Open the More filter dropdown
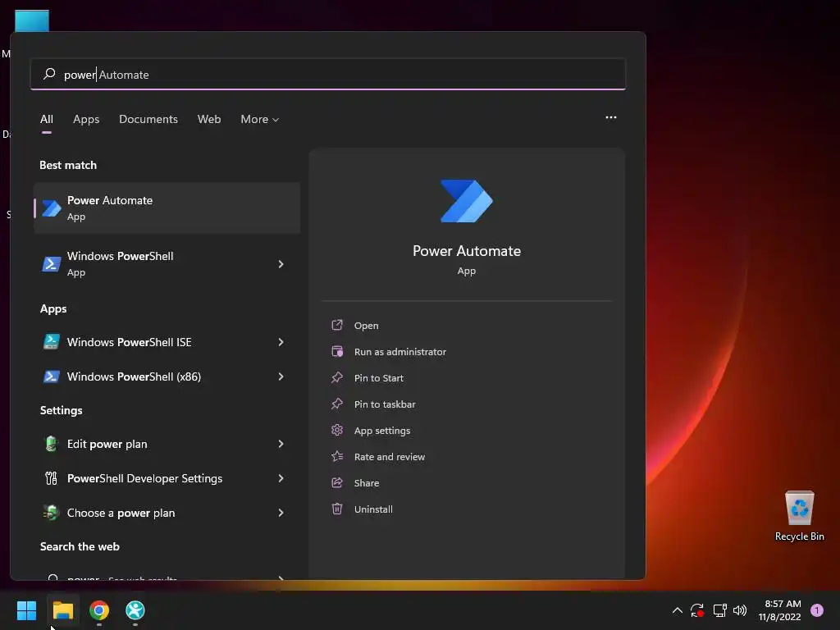 (259, 119)
